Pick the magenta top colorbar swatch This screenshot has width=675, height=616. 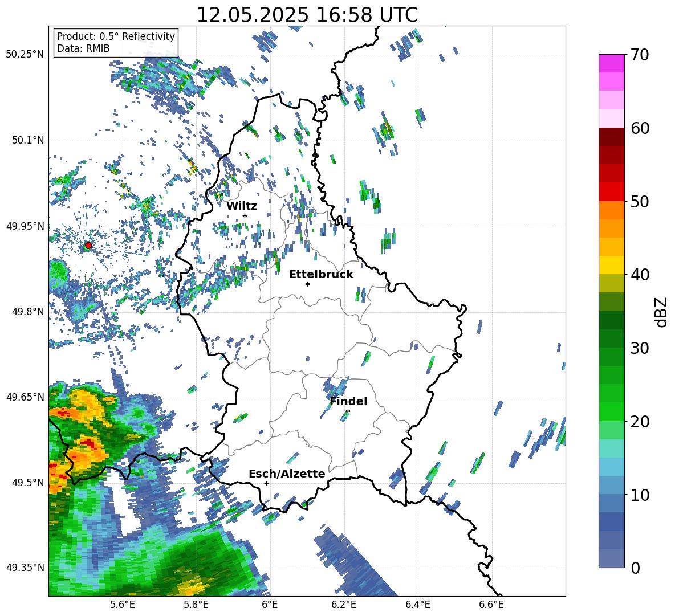click(611, 63)
